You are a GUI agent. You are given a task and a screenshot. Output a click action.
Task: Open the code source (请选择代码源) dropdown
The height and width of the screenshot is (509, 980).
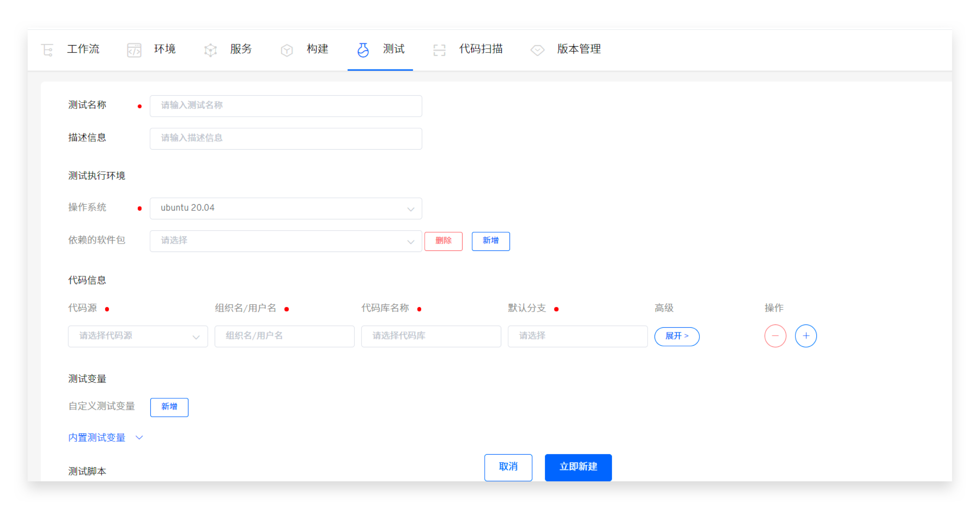[x=138, y=336]
